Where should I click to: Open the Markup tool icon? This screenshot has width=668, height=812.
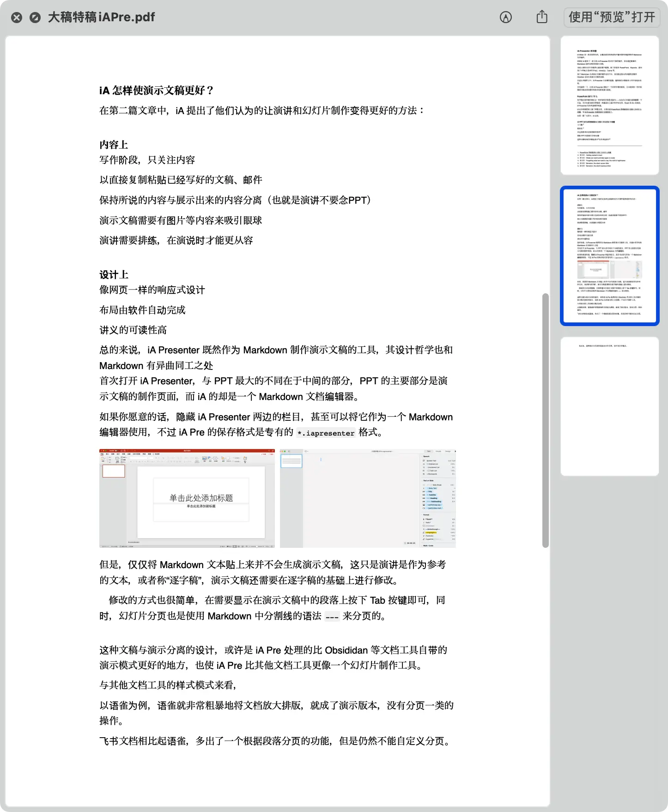506,18
